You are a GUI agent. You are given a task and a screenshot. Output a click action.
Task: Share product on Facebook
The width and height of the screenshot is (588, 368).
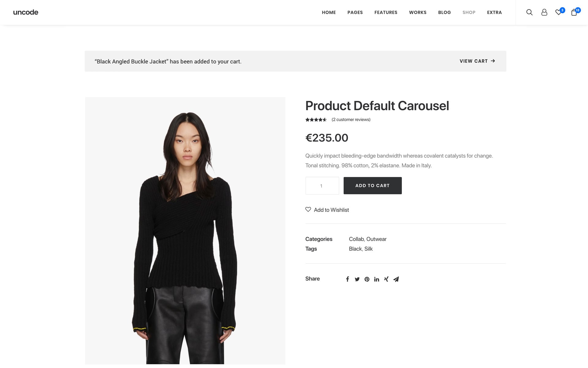(347, 279)
